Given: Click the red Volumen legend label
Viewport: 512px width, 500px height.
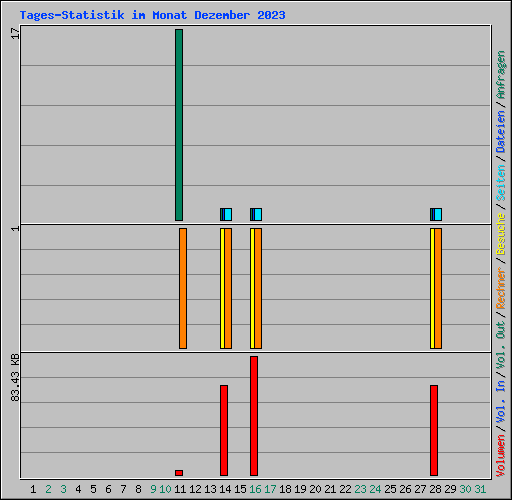Looking at the screenshot, I should 501,455.
